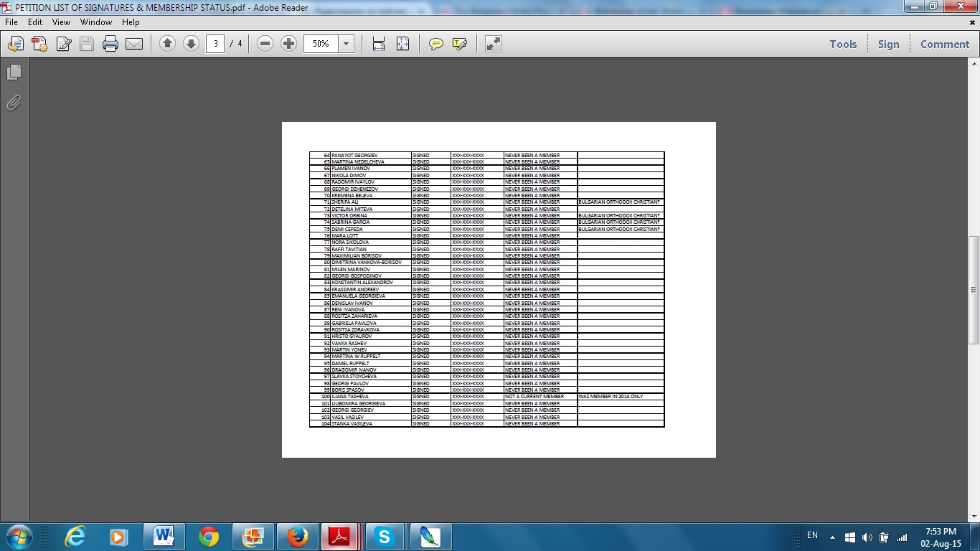Image resolution: width=980 pixels, height=551 pixels.
Task: Zoom in with the plus button
Action: [x=288, y=44]
